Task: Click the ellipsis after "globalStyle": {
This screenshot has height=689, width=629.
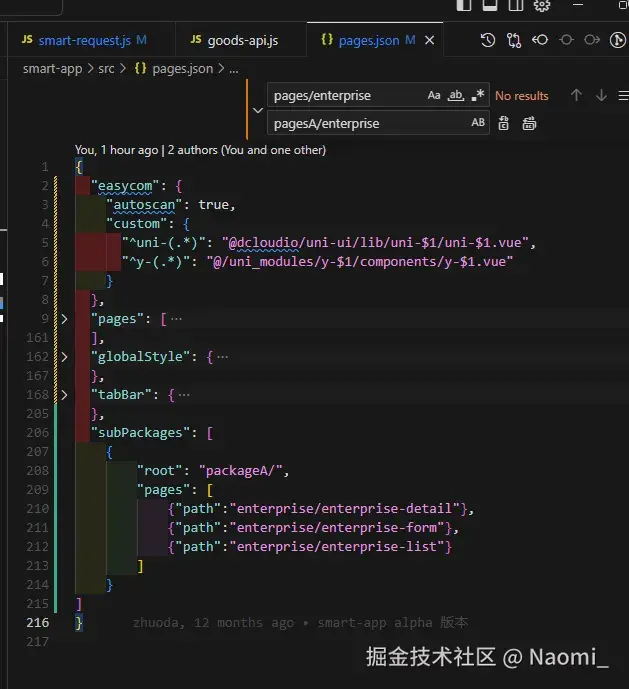Action: (x=222, y=357)
